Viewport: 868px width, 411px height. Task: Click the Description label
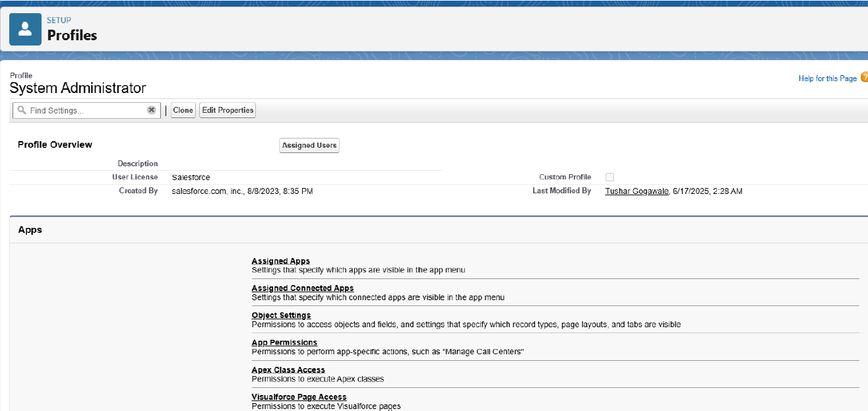click(x=138, y=164)
